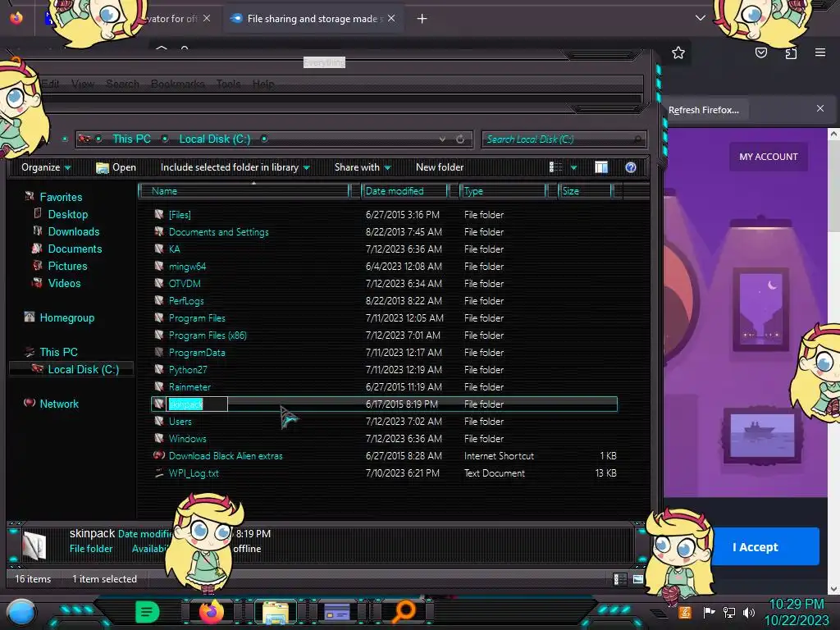Select the Users folder icon
Image resolution: width=840 pixels, height=630 pixels.
(x=159, y=421)
